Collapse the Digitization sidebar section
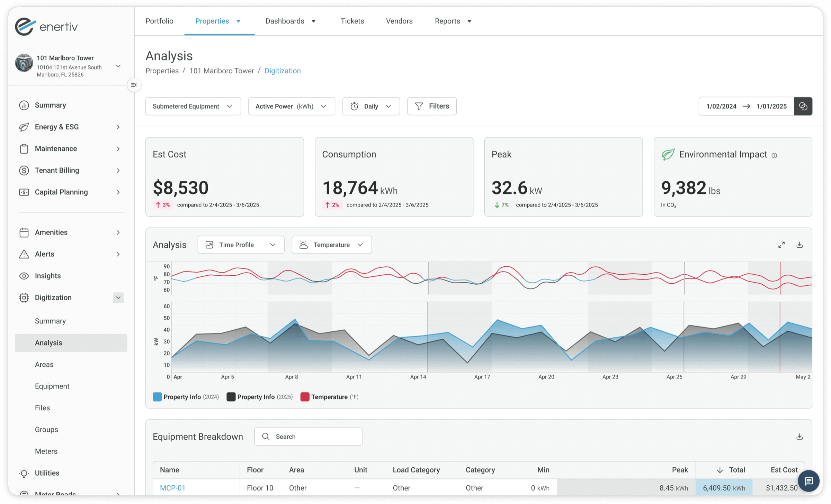The height and width of the screenshot is (504, 831). pyautogui.click(x=118, y=297)
